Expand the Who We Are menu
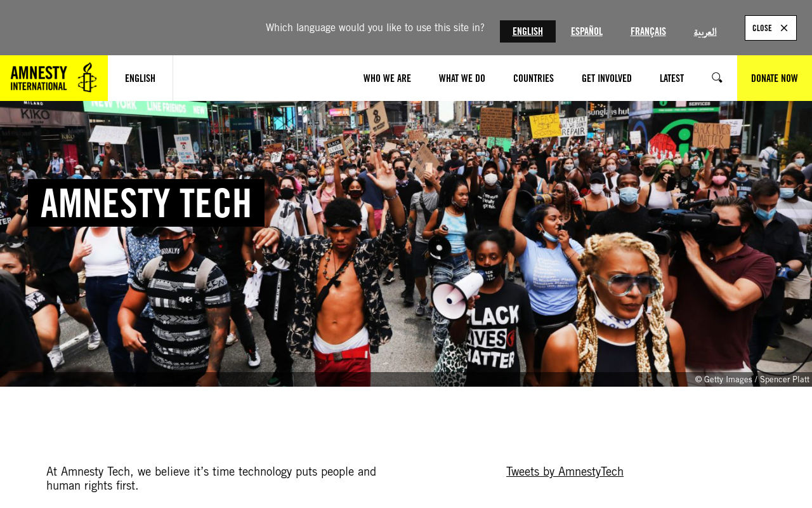Image resolution: width=812 pixels, height=508 pixels. pos(387,78)
